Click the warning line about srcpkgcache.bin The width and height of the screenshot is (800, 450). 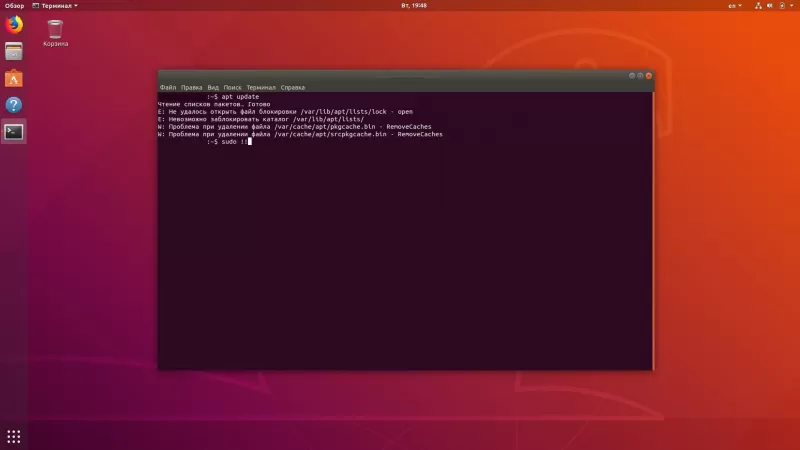300,134
